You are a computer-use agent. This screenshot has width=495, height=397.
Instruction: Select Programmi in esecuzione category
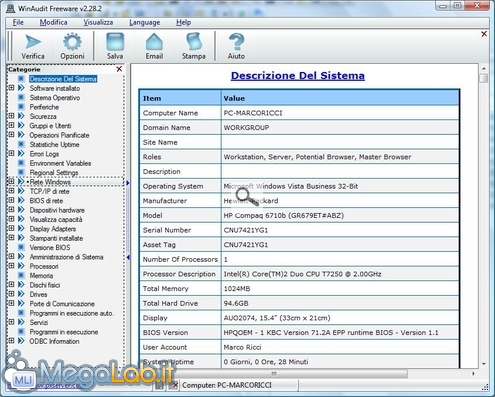64,332
